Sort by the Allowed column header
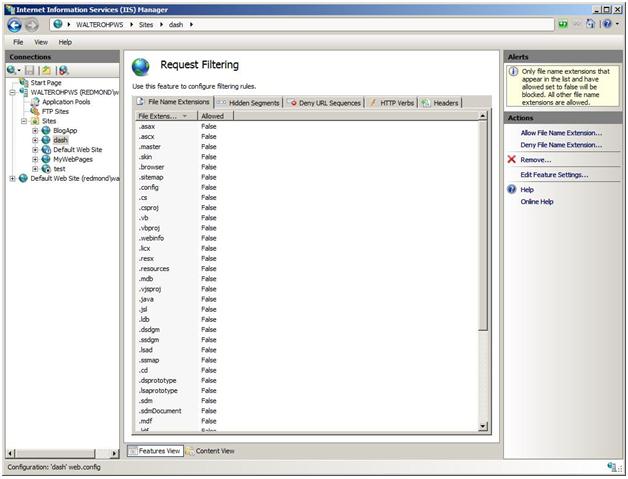Image resolution: width=628 pixels, height=479 pixels. coord(215,116)
